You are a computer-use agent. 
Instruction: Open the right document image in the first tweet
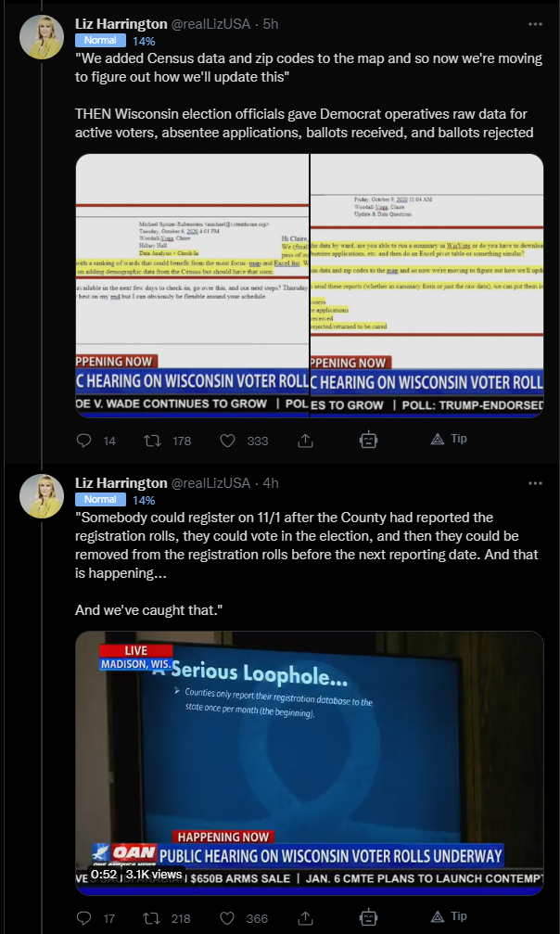(427, 286)
